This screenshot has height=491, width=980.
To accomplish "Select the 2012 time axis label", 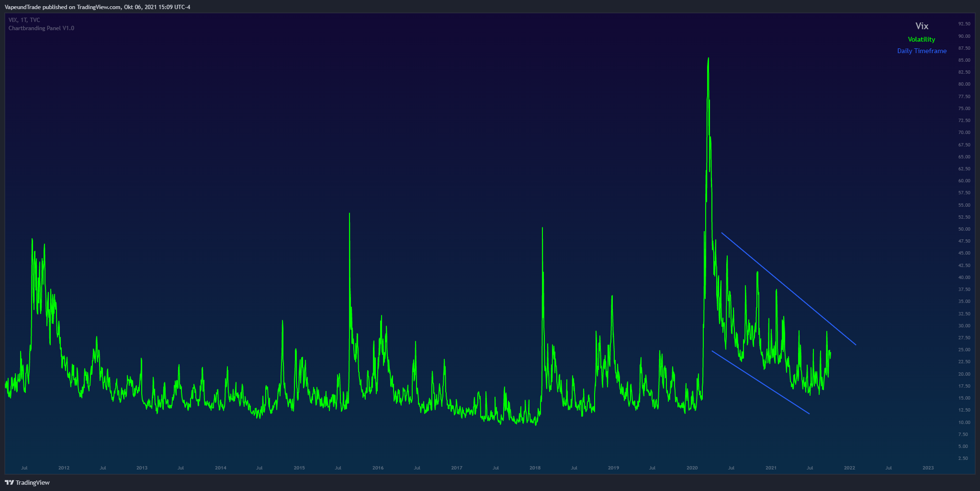I will (64, 468).
